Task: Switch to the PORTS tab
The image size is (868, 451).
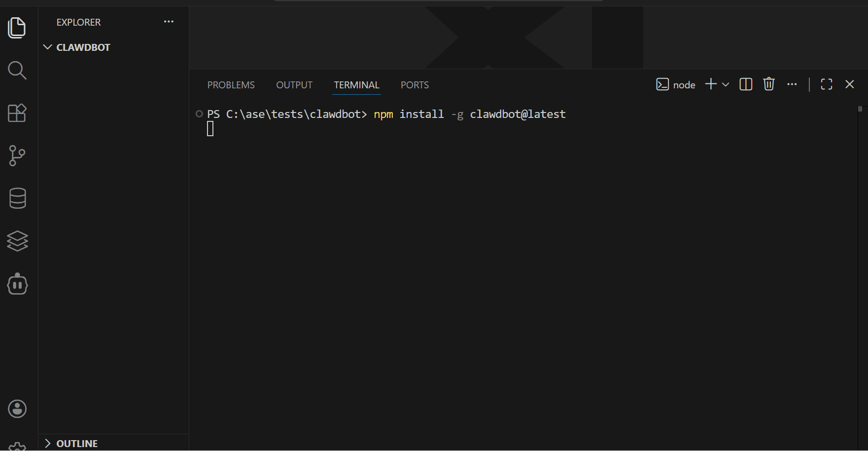Action: tap(415, 85)
